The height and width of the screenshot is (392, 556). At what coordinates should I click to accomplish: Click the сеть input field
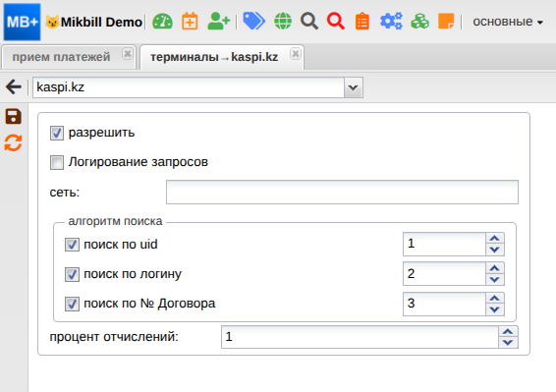coord(342,192)
